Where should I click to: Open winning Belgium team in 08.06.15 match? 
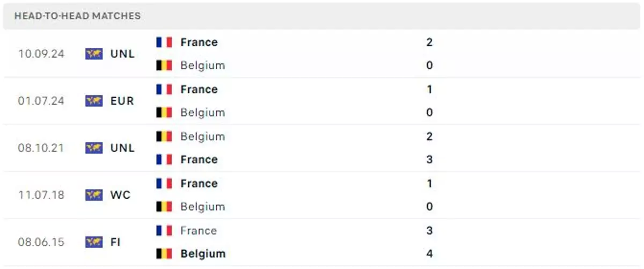[203, 254]
